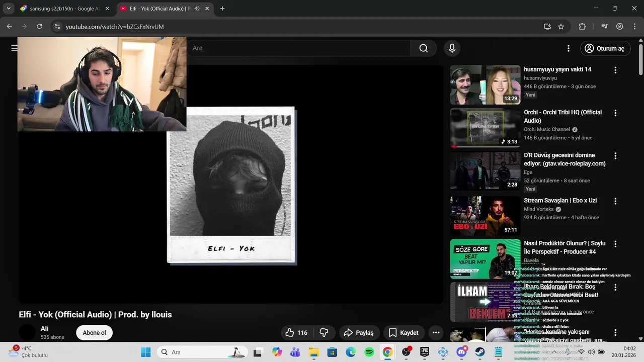Click the Ali channel avatar
Image resolution: width=644 pixels, height=362 pixels.
[x=27, y=332]
